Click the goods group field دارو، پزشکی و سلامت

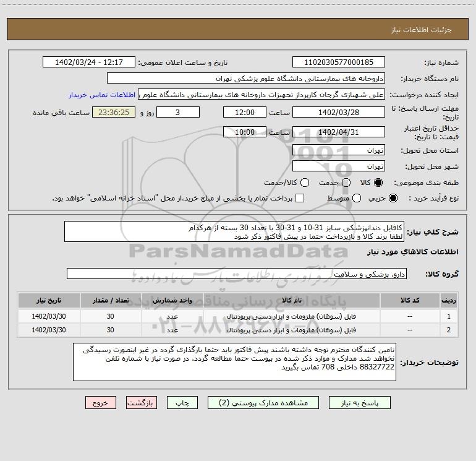tap(237, 274)
